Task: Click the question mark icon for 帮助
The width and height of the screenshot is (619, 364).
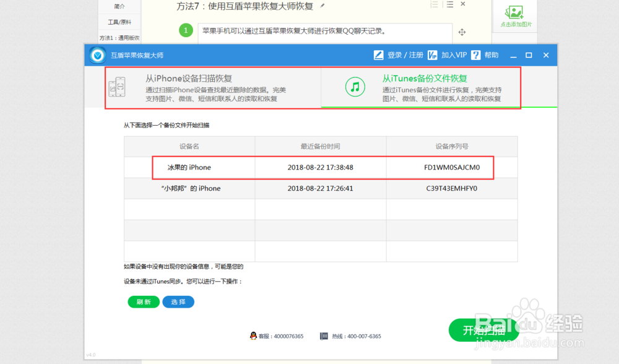Action: point(475,55)
